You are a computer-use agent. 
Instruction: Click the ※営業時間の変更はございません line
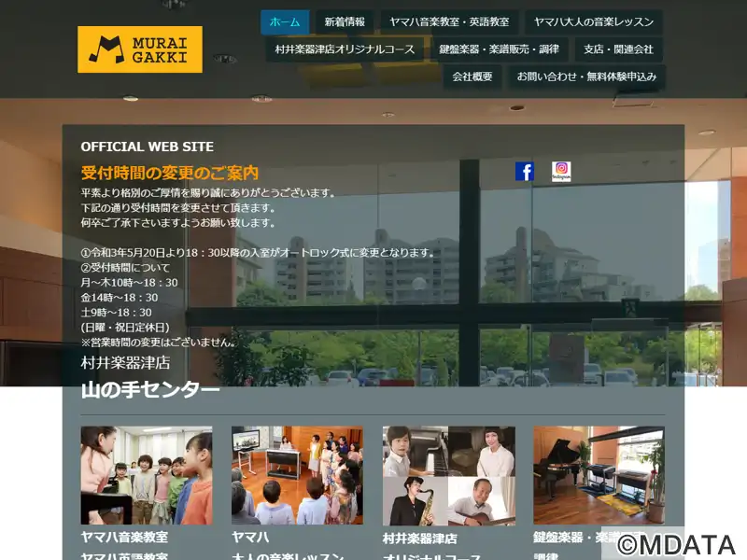158,343
